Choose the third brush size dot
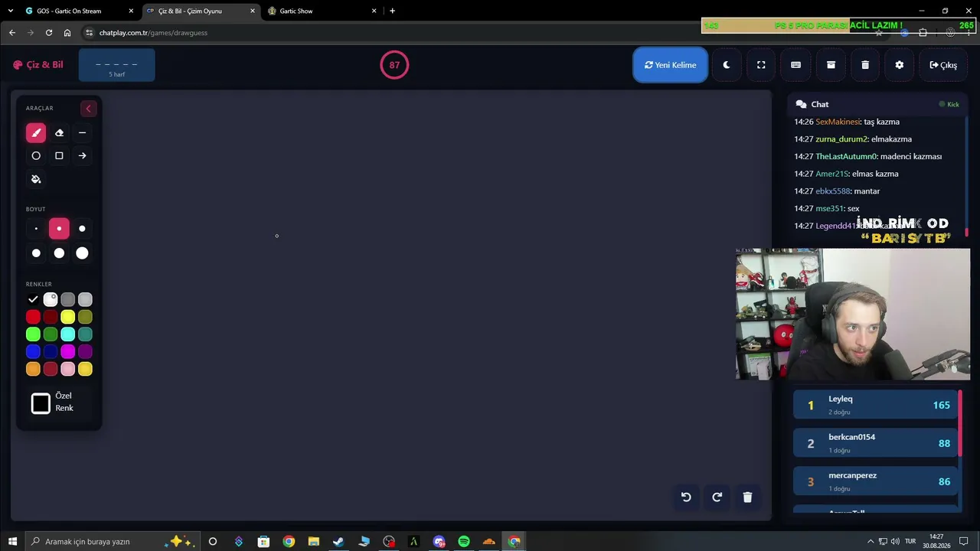980x551 pixels. click(82, 228)
